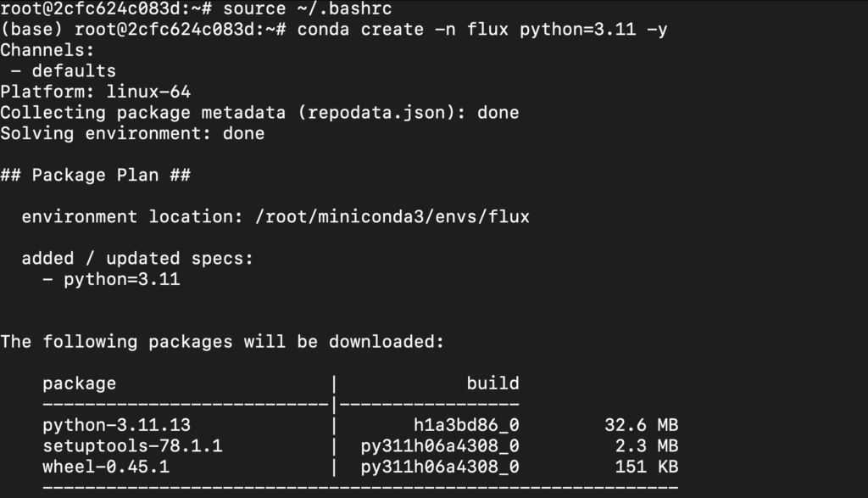Click the wheel-0.45.1 package name

106,467
